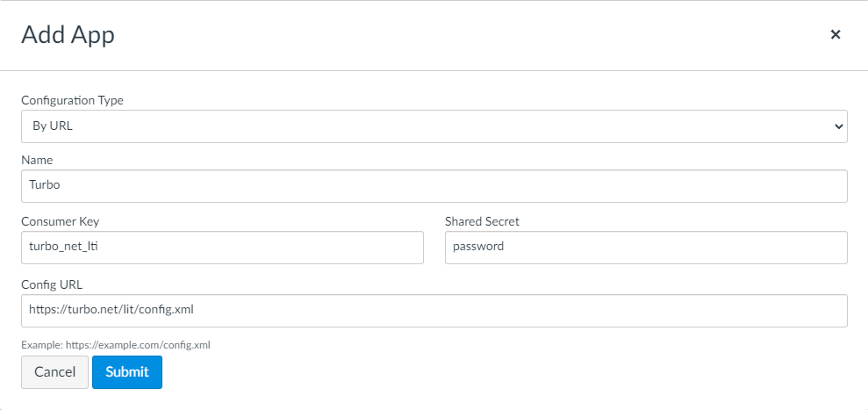The image size is (868, 410).
Task: Submit the Add App form
Action: click(127, 371)
